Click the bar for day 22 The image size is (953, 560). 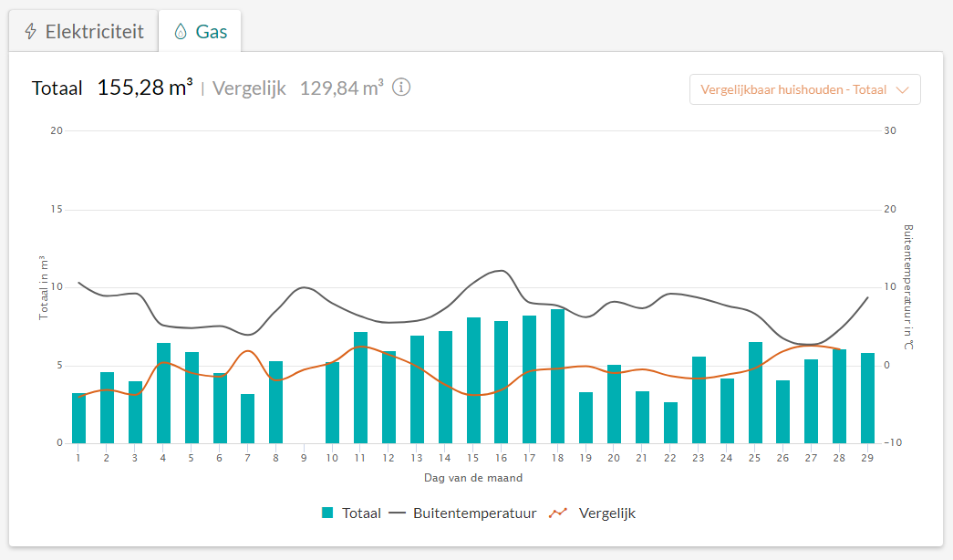(x=670, y=422)
